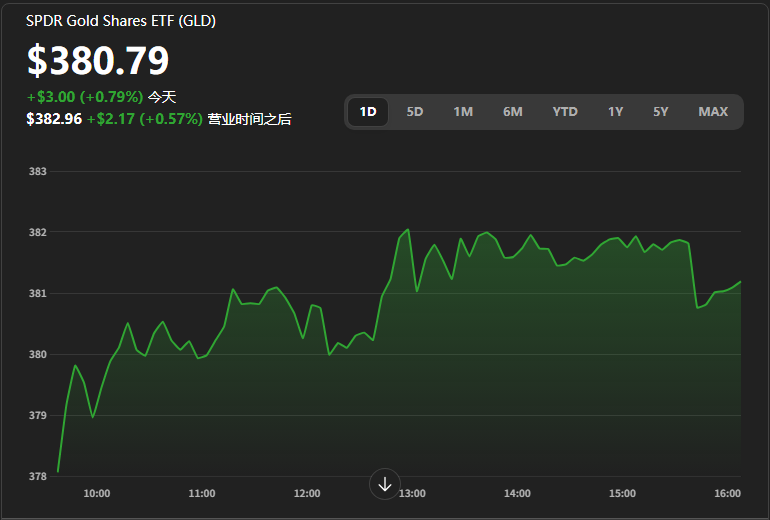Switch chart to 5D range
Screen dimensions: 770x520
(415, 112)
